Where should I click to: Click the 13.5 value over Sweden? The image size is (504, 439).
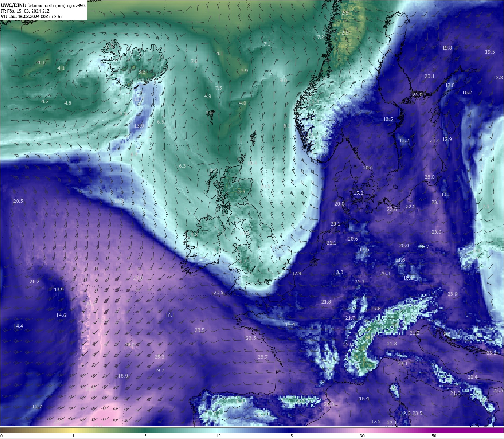pyautogui.click(x=388, y=119)
